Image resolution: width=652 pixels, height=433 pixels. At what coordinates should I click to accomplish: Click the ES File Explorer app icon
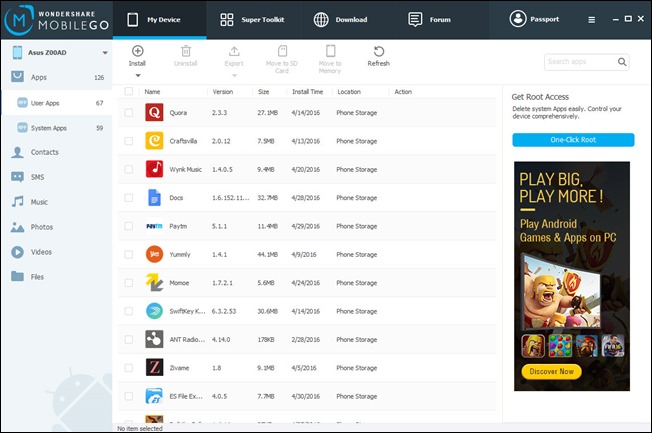pyautogui.click(x=154, y=396)
